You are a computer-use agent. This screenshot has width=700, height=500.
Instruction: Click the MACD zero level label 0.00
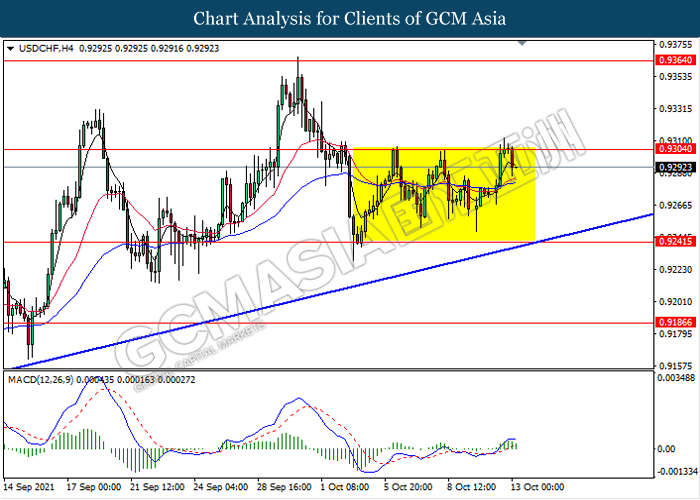(667, 449)
